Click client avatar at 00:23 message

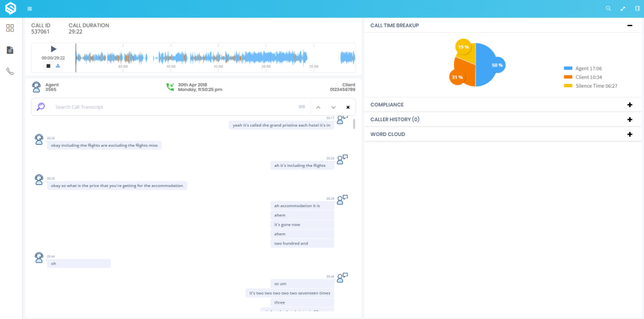tap(342, 159)
